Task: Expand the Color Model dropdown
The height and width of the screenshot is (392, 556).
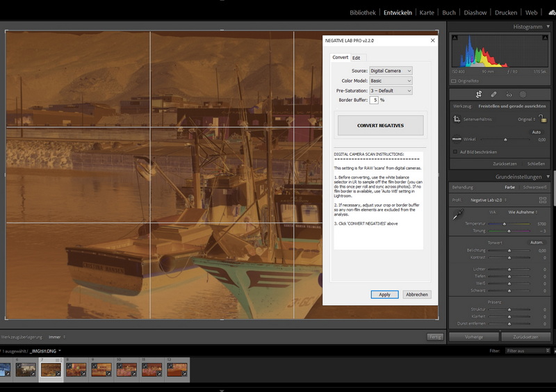Action: pyautogui.click(x=391, y=81)
